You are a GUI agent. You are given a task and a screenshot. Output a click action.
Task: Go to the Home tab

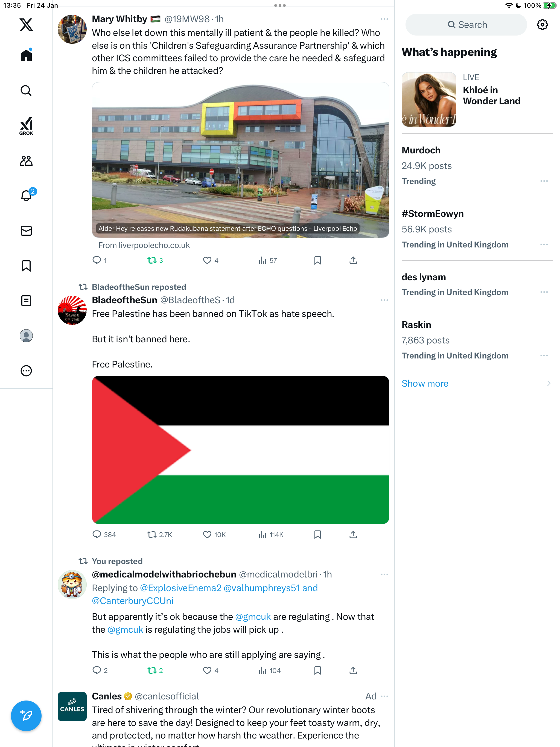pyautogui.click(x=26, y=55)
